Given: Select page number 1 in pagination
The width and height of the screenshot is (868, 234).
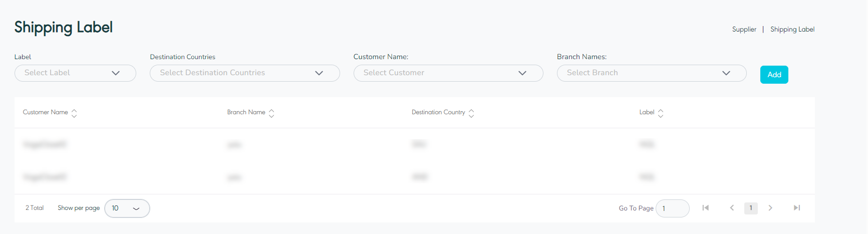Looking at the screenshot, I should tap(751, 208).
